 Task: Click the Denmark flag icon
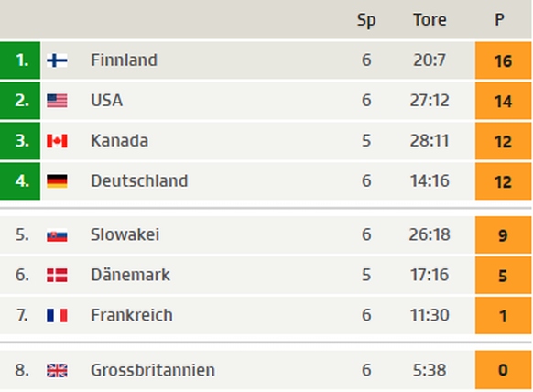click(57, 276)
